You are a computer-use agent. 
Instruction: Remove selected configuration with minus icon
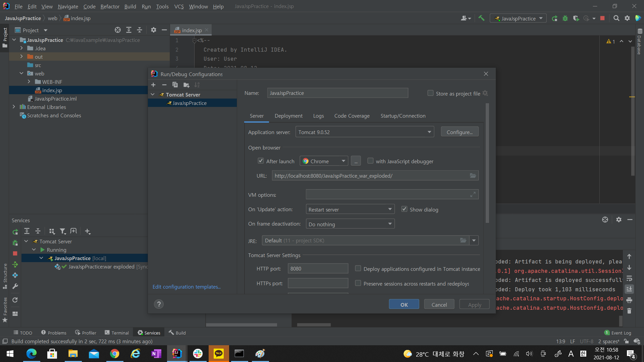164,85
